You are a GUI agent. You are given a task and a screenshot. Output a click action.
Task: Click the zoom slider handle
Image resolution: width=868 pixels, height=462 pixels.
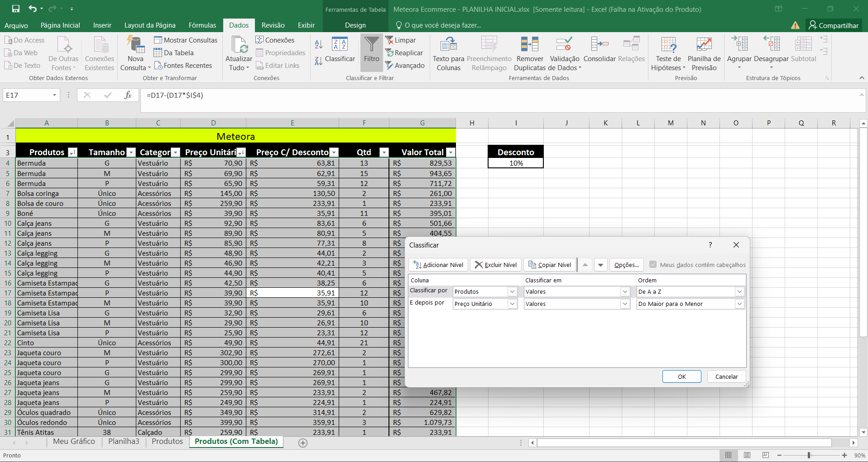[x=809, y=455]
